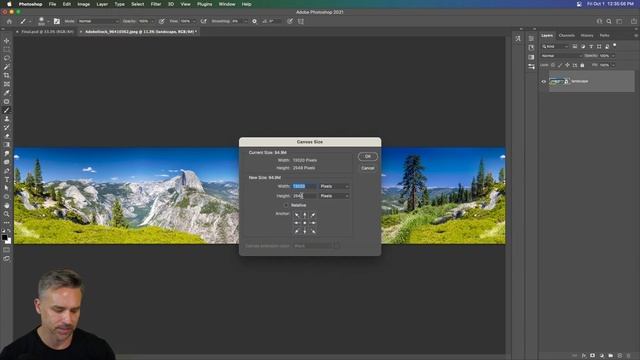Viewport: 640px width, 360px height.
Task: Switch to the first document tab
Action: click(x=47, y=31)
